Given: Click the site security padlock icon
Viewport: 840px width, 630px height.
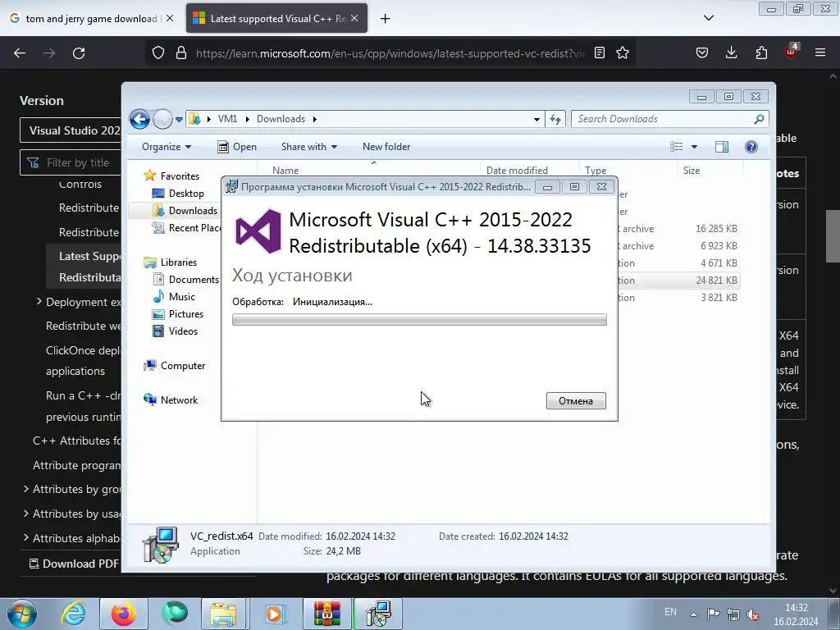Looking at the screenshot, I should tap(181, 53).
